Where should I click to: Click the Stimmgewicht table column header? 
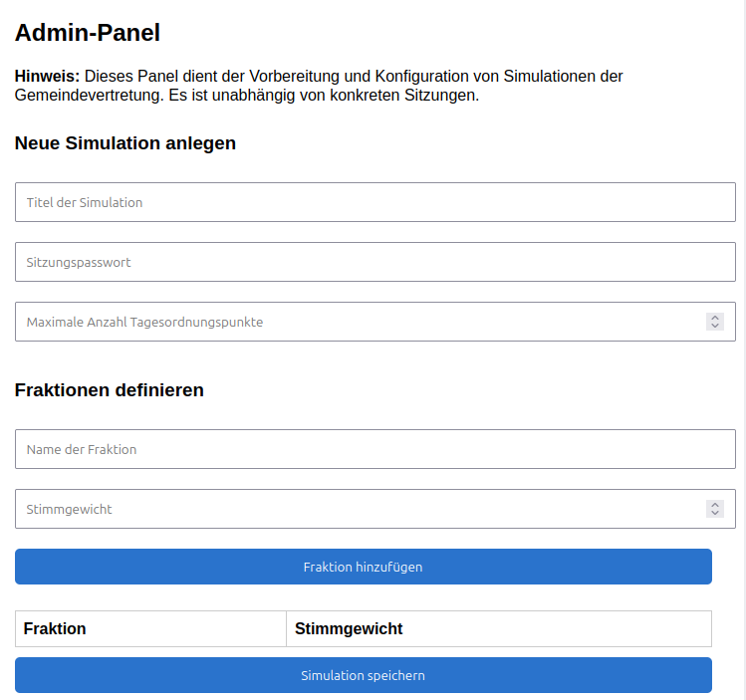349,628
